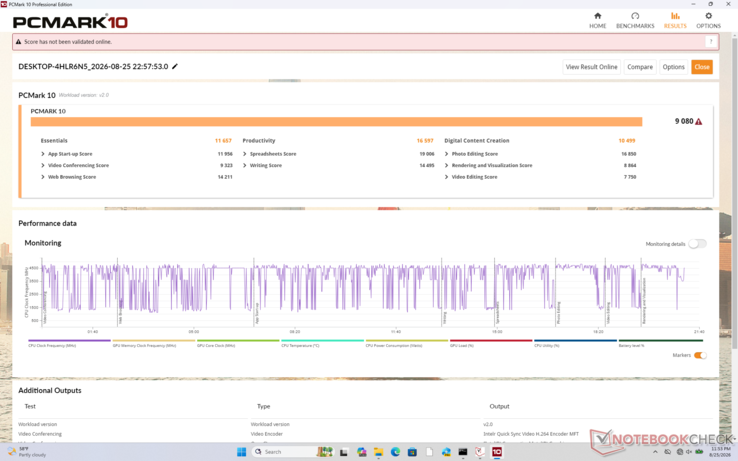The width and height of the screenshot is (738, 461).
Task: Select CPU Power Consumption legend line
Action: click(407, 340)
